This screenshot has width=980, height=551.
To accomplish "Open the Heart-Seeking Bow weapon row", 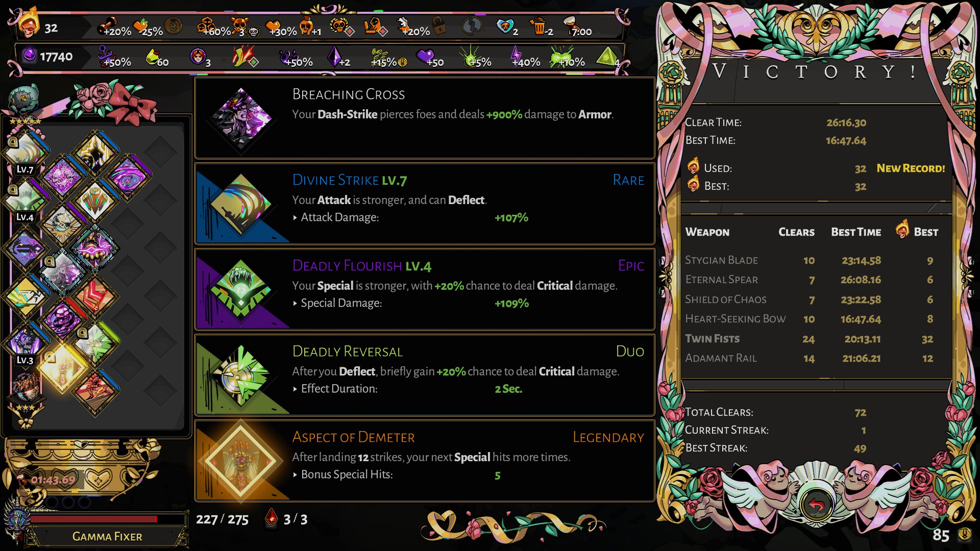I will pos(816,319).
